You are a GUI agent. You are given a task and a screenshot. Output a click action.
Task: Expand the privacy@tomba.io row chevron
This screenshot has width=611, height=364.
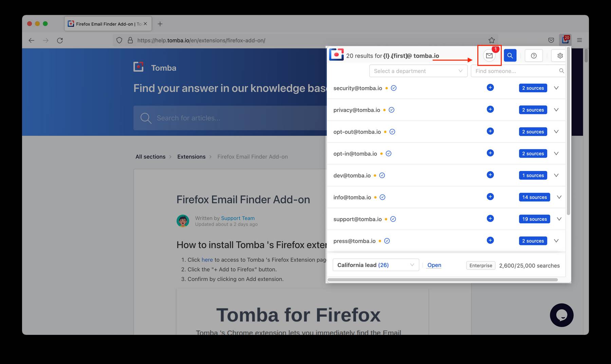[x=556, y=110]
